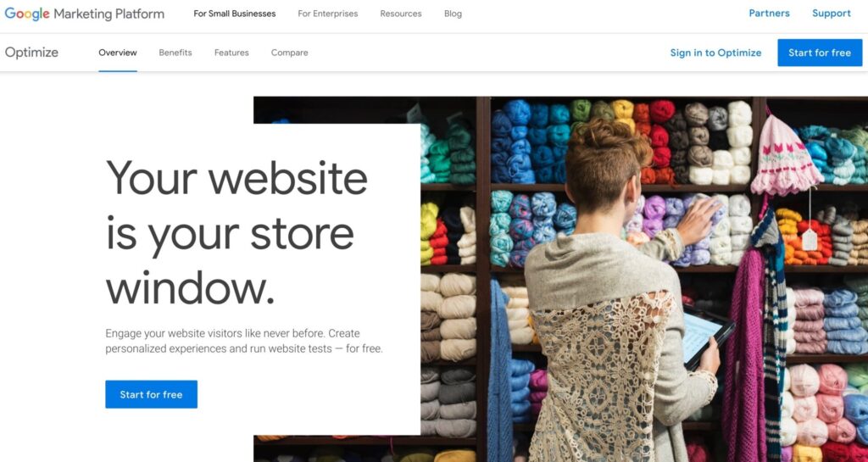Click the 'Engage your website visitors' paragraph

coord(243,342)
